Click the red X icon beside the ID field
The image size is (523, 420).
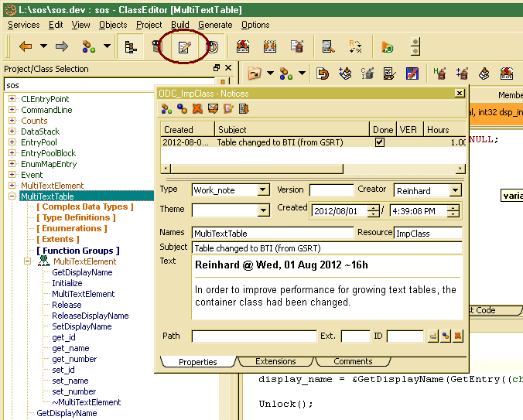pos(457,336)
